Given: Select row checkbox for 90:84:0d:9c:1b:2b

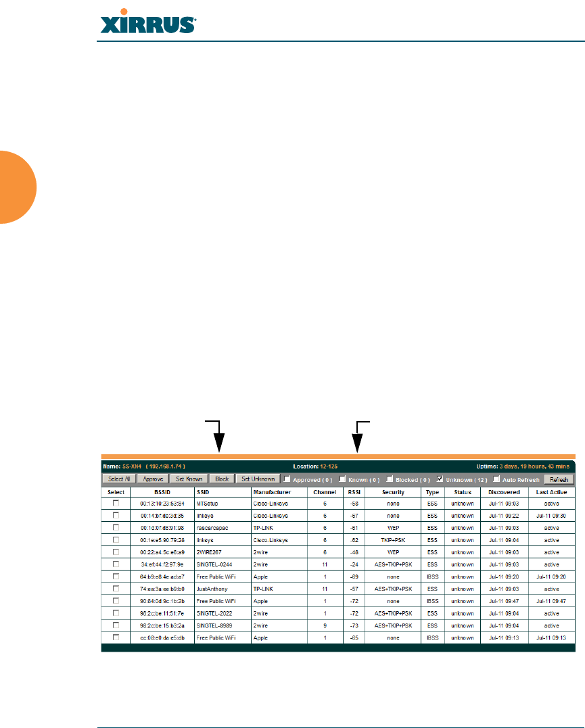Looking at the screenshot, I should [x=116, y=601].
